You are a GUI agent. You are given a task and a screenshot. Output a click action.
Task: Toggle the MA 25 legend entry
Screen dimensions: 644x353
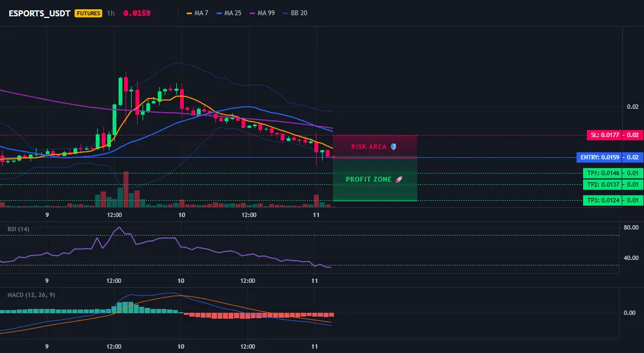229,13
